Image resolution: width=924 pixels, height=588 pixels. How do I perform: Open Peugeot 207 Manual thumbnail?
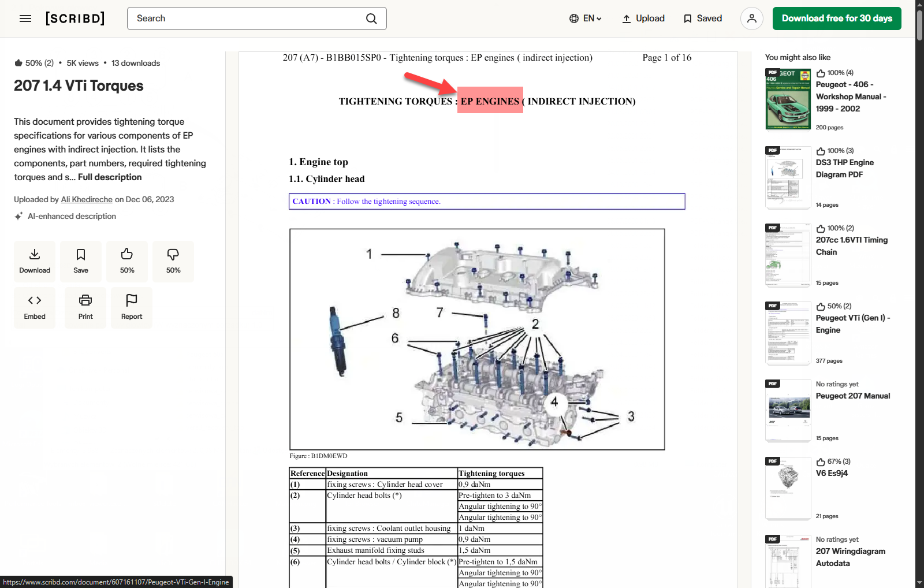[x=788, y=410]
